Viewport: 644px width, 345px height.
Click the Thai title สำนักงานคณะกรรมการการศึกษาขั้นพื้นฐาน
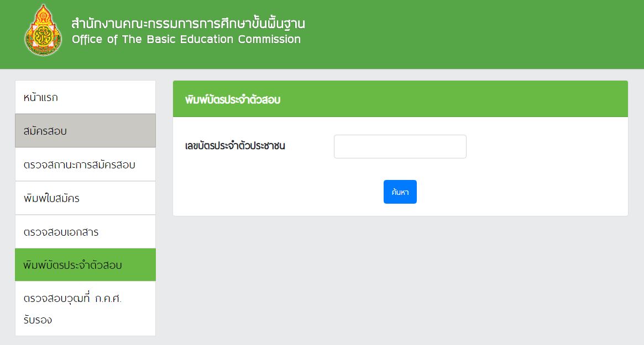(188, 23)
